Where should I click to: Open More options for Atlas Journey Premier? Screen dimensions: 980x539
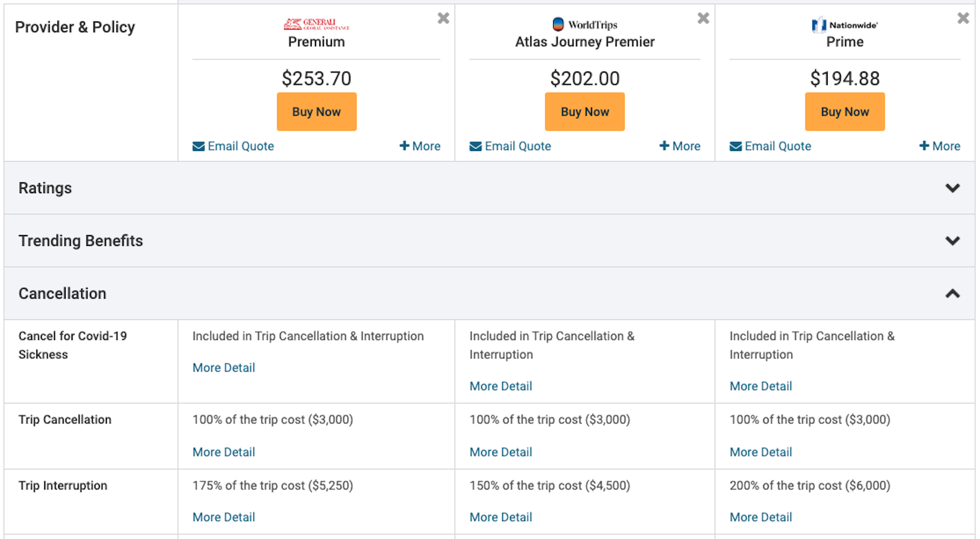click(x=680, y=146)
